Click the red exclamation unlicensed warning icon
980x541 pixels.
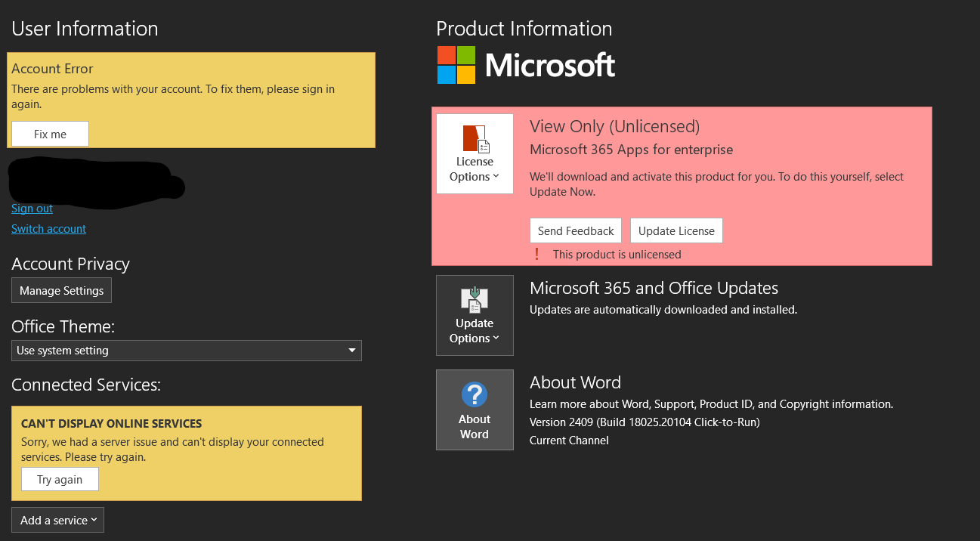coord(536,254)
